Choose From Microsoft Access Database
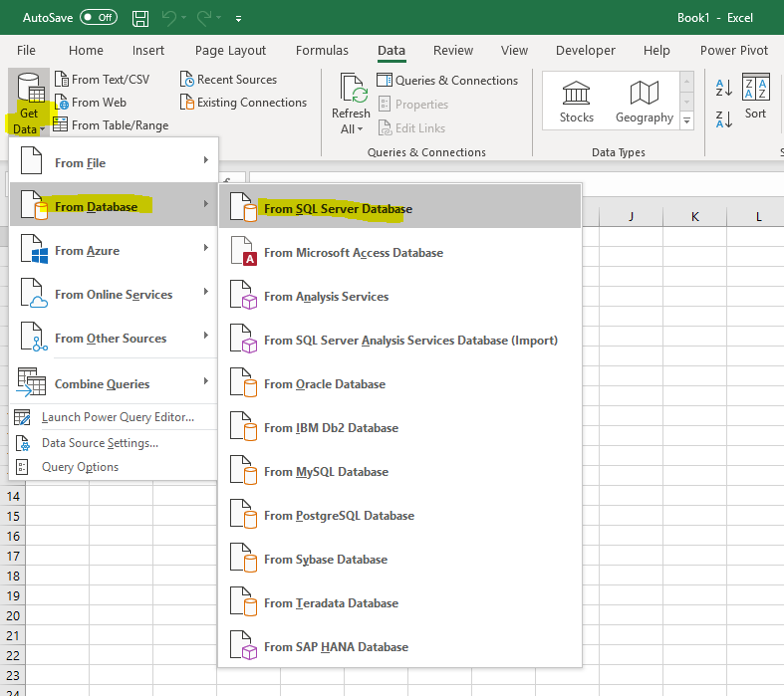784x696 pixels. click(x=400, y=251)
